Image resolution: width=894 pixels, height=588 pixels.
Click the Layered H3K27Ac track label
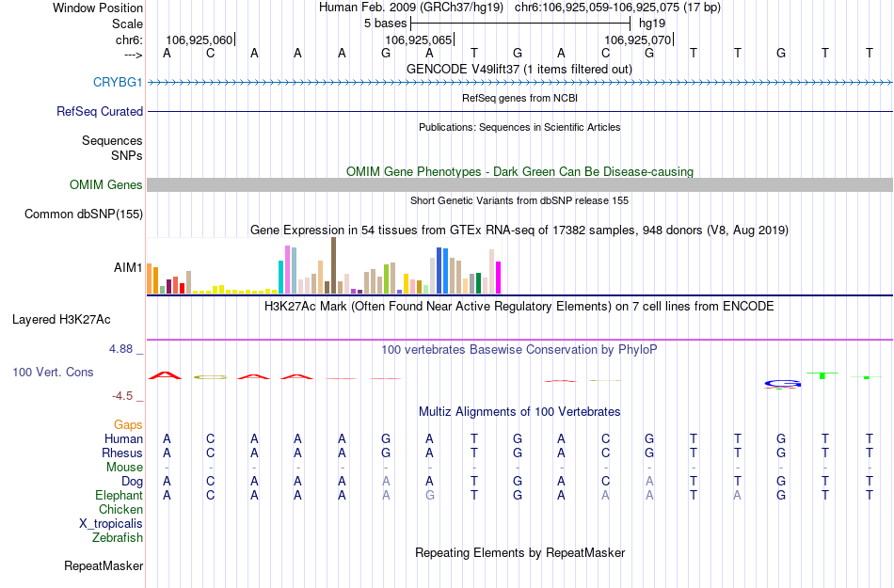point(61,320)
